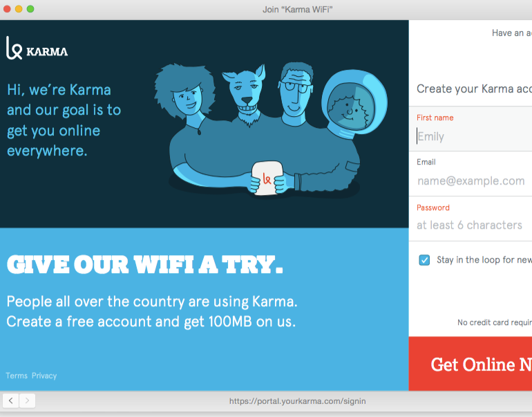Uncheck the Stay in the loop checkbox

click(x=424, y=260)
